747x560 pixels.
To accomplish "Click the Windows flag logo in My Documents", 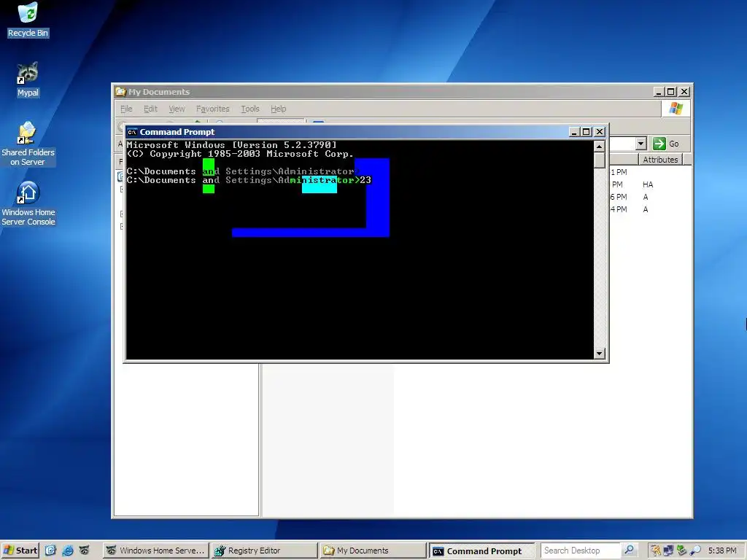I will coord(676,109).
